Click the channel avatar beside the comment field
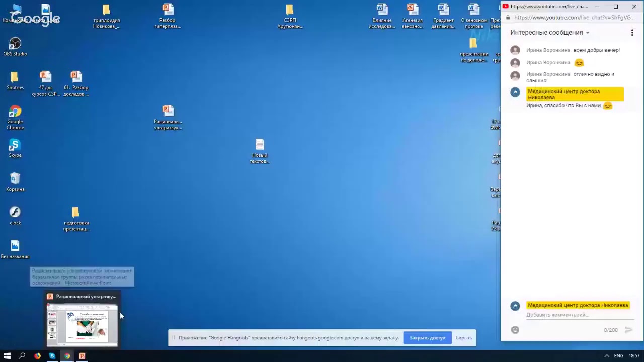 click(x=515, y=306)
